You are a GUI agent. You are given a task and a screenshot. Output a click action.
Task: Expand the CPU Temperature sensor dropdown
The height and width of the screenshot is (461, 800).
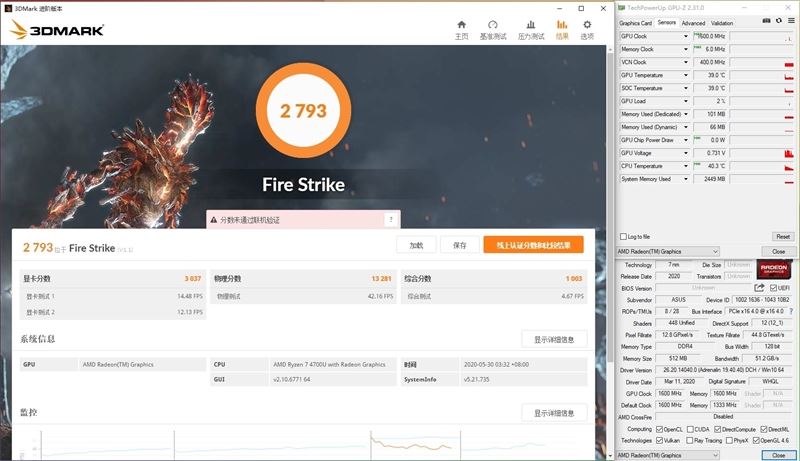tap(686, 166)
